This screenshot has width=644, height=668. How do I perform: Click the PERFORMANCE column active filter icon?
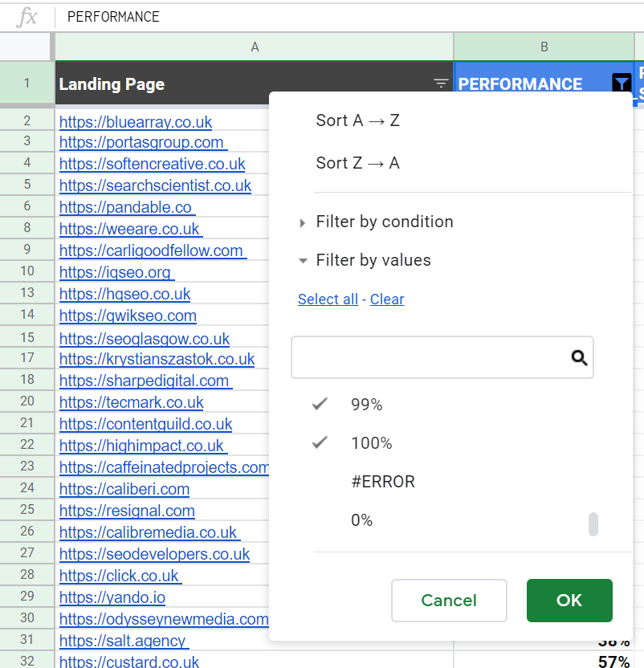click(622, 82)
